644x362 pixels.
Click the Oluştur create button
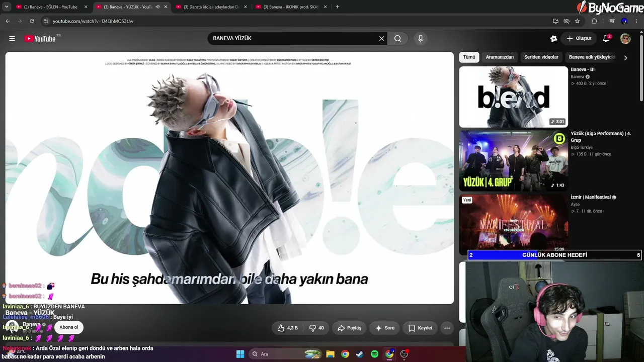coord(579,39)
